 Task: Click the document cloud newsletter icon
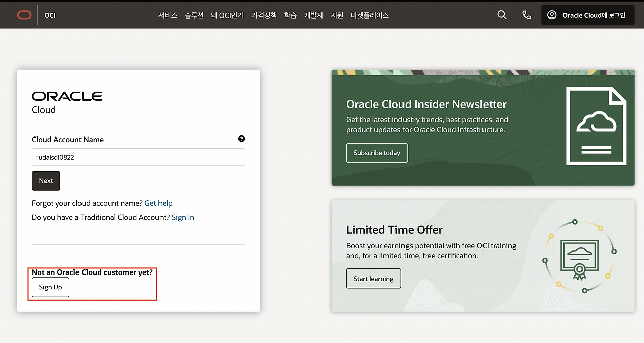(596, 126)
